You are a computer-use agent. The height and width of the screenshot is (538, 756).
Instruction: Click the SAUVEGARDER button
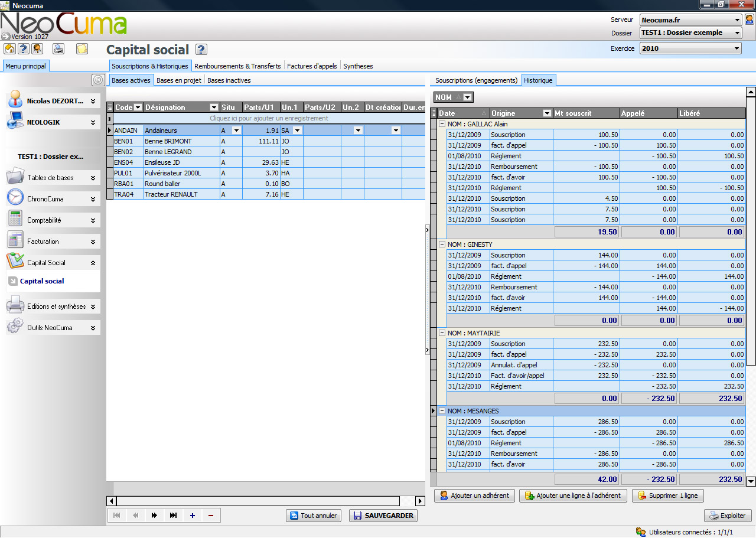pos(383,516)
